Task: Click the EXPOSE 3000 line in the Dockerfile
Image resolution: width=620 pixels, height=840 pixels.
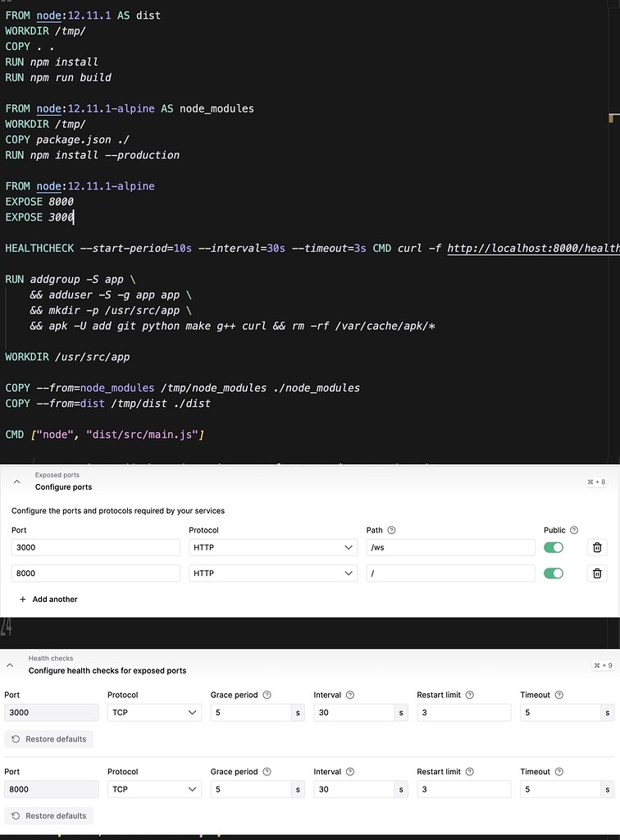Action: tap(39, 217)
